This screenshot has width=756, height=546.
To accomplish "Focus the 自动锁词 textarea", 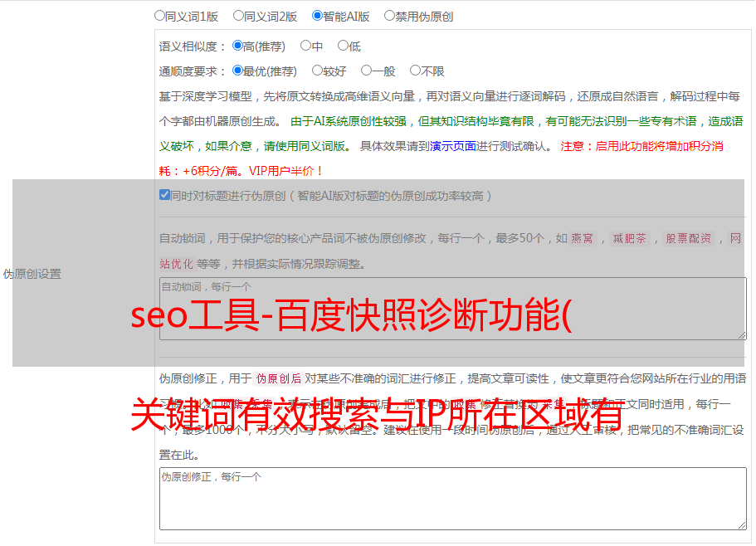I will [x=453, y=309].
